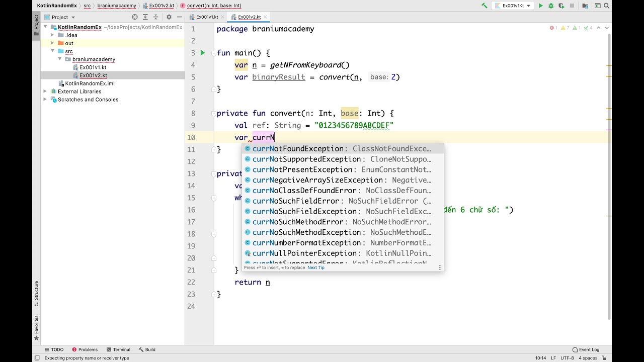644x362 pixels.
Task: Click the typo count 4 indicator
Action: (588, 28)
